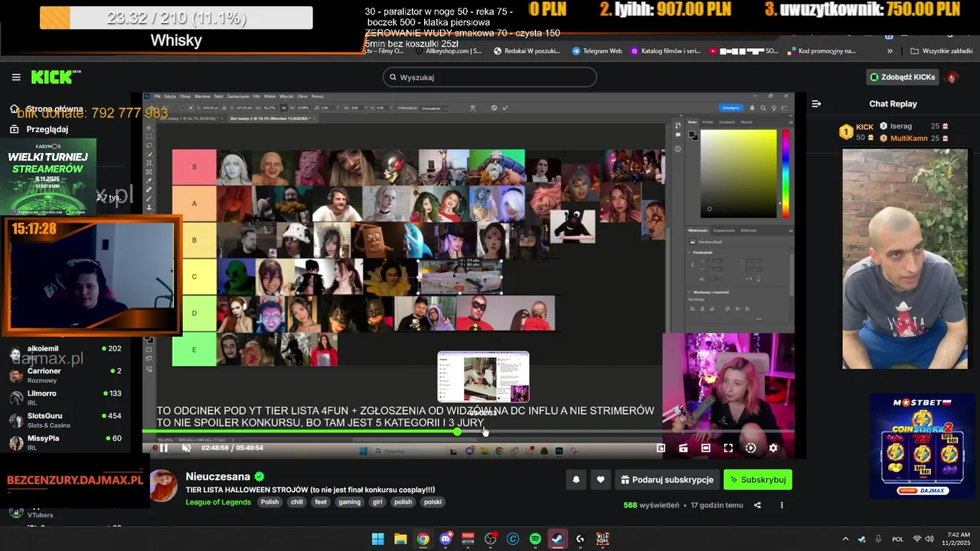Image resolution: width=980 pixels, height=551 pixels.
Task: Open Logitech G HUB from the taskbar
Action: [580, 539]
